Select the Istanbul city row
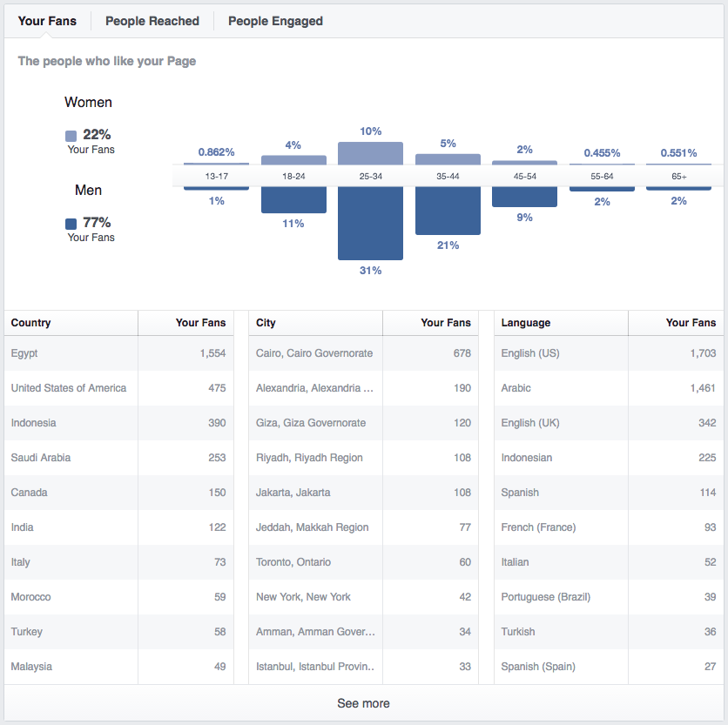The width and height of the screenshot is (728, 725). [363, 667]
